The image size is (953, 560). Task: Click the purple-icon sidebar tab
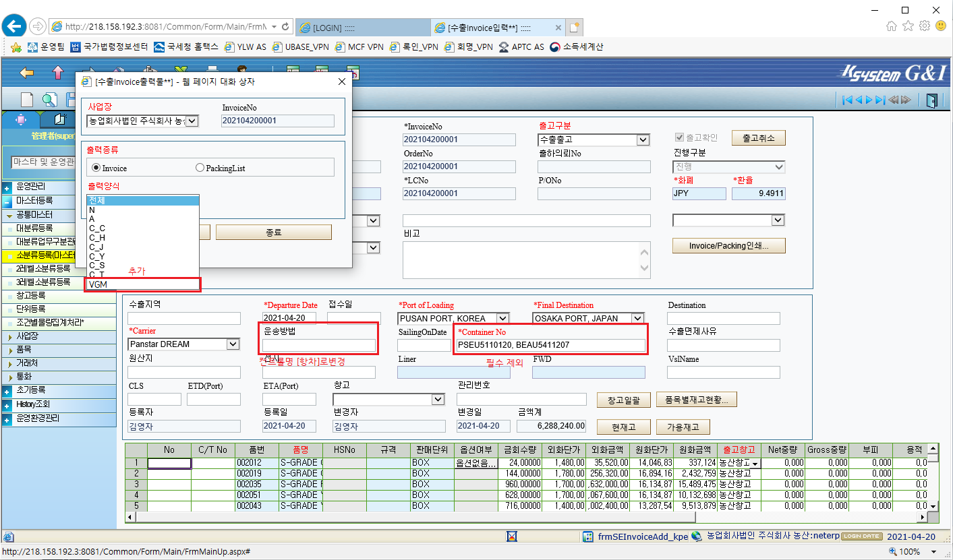pyautogui.click(x=20, y=119)
